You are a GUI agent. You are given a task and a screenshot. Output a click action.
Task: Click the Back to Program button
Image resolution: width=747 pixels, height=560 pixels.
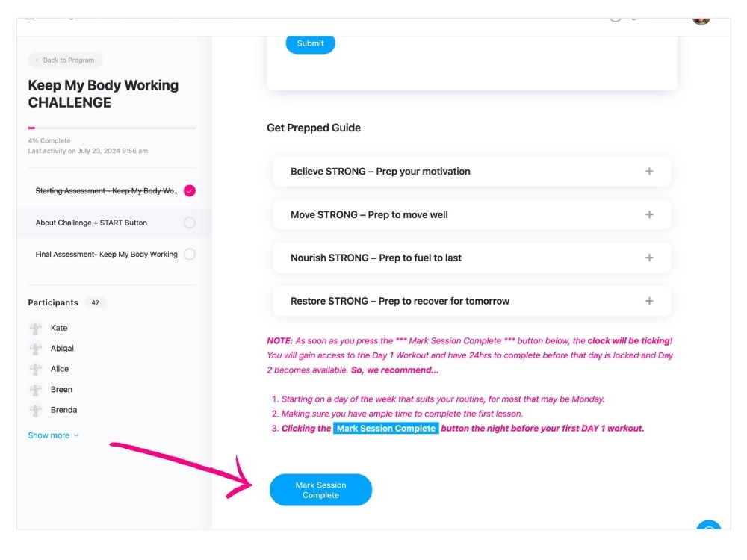click(x=65, y=60)
